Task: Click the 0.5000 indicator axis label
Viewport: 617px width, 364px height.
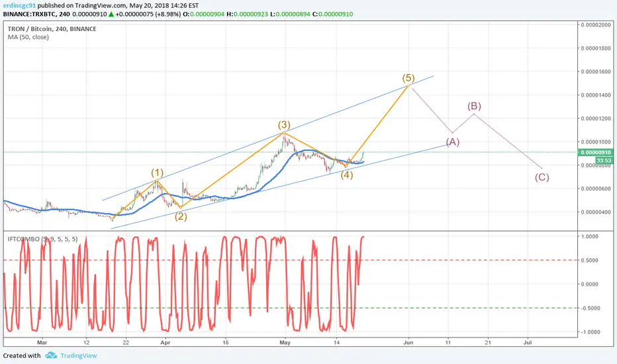Action: point(589,261)
